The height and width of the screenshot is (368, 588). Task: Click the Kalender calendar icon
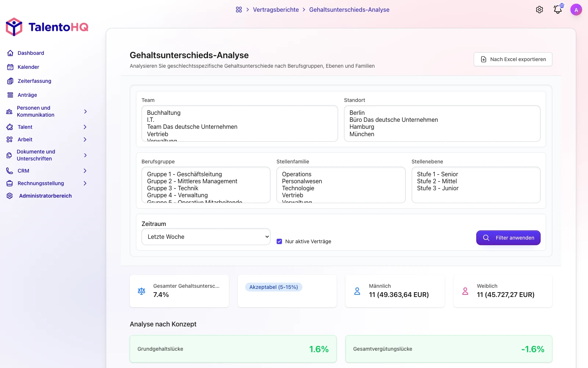(10, 67)
